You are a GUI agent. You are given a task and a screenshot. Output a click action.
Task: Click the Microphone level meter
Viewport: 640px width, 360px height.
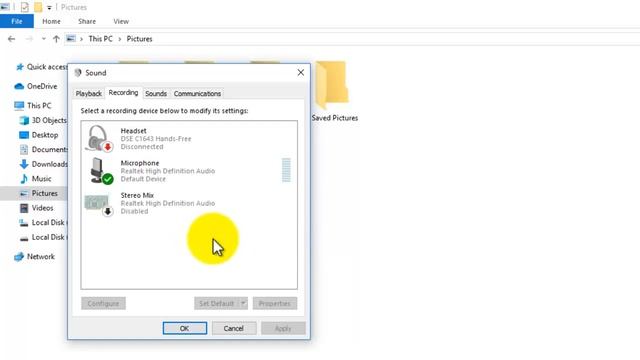[286, 170]
